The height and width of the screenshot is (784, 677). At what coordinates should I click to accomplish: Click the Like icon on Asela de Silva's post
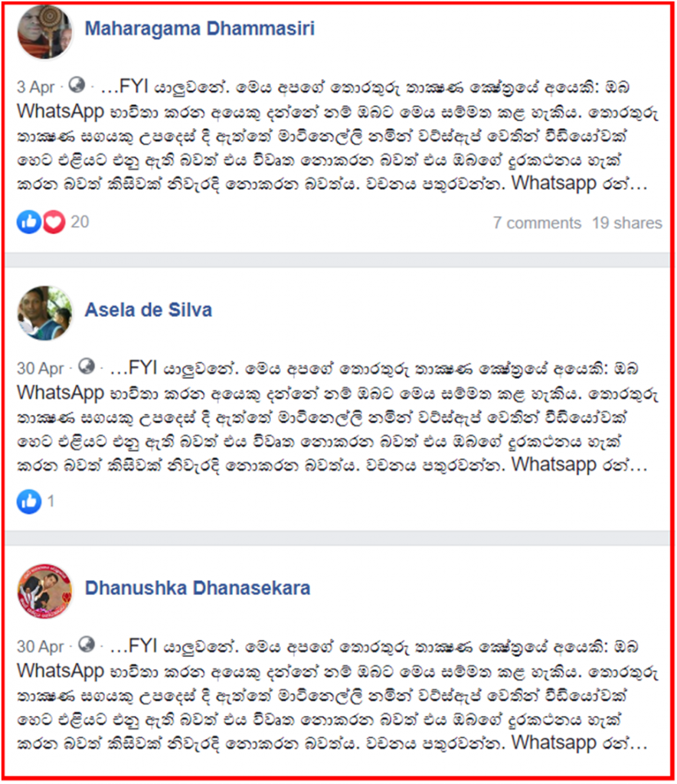29,501
